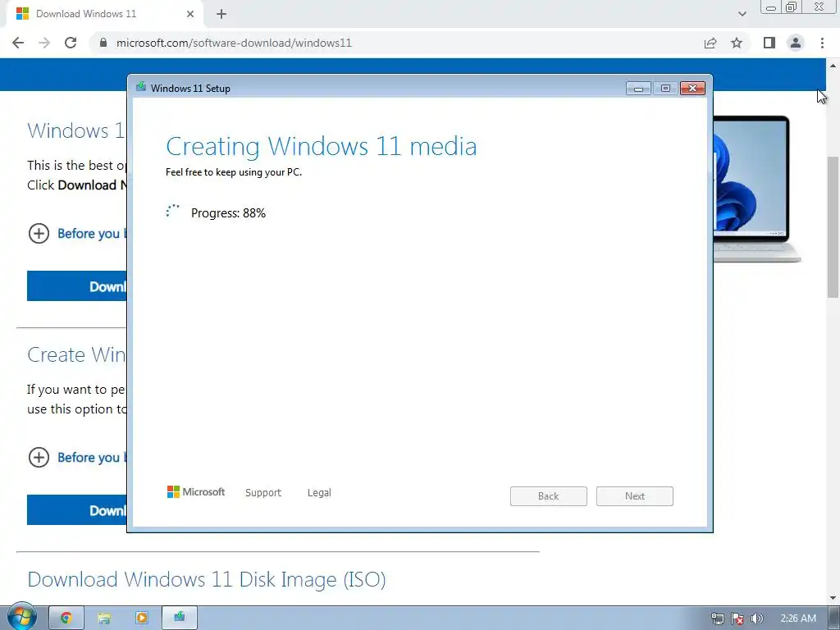Click the Next button in Setup

click(635, 496)
